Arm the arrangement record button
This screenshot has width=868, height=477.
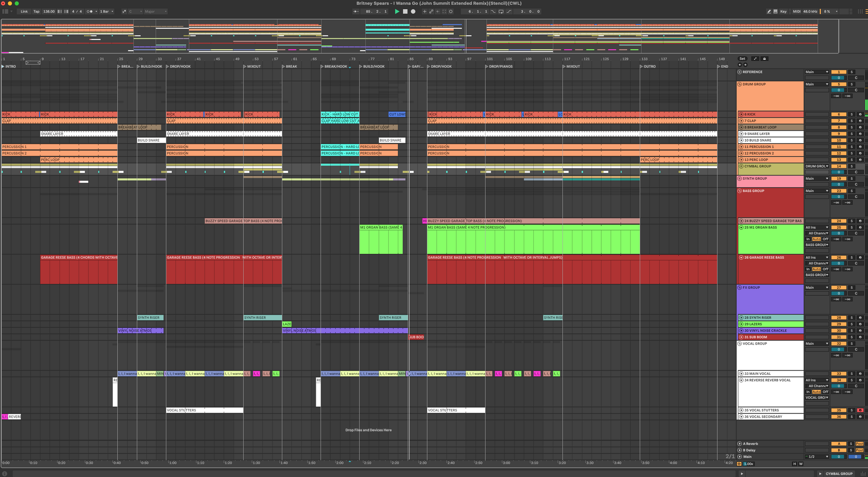[413, 12]
